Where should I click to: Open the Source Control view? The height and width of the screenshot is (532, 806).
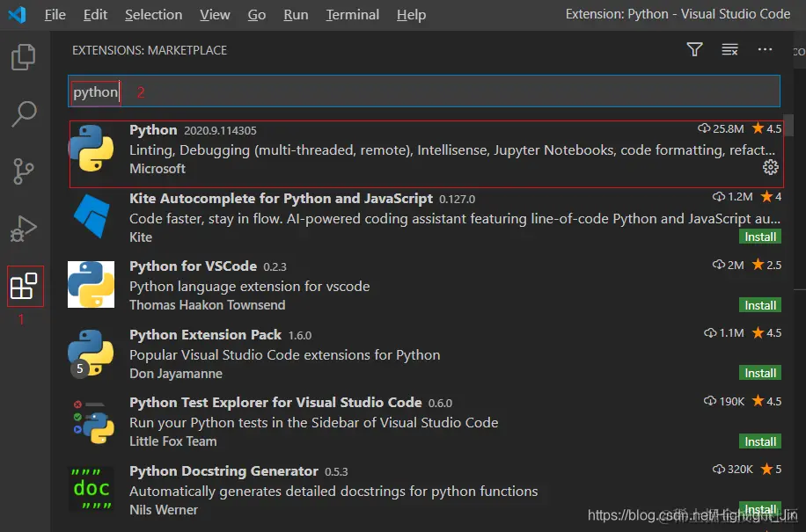click(23, 171)
